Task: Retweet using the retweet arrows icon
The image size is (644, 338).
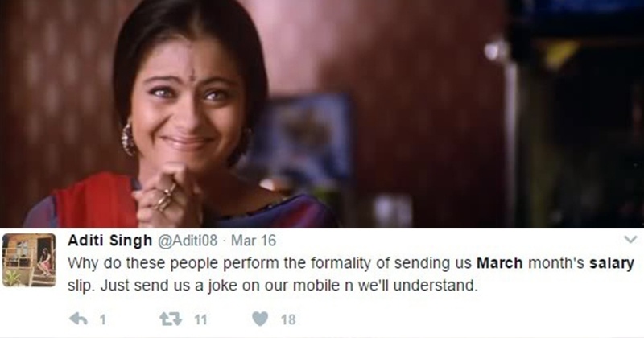Action: coord(171,319)
